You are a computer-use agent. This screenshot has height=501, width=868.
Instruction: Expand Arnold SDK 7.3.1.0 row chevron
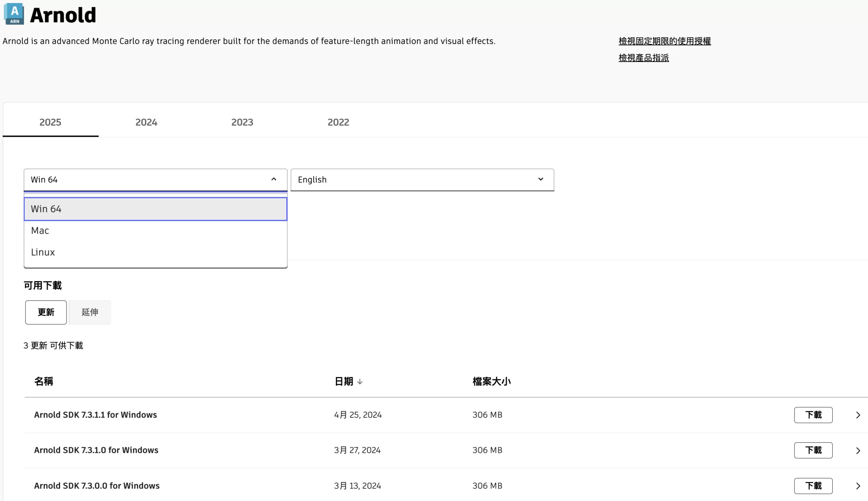[858, 451]
